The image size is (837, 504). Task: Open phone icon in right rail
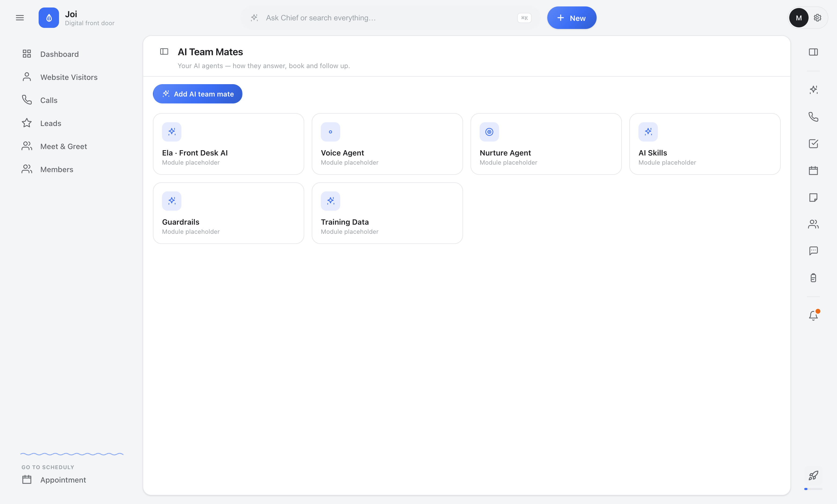813,117
